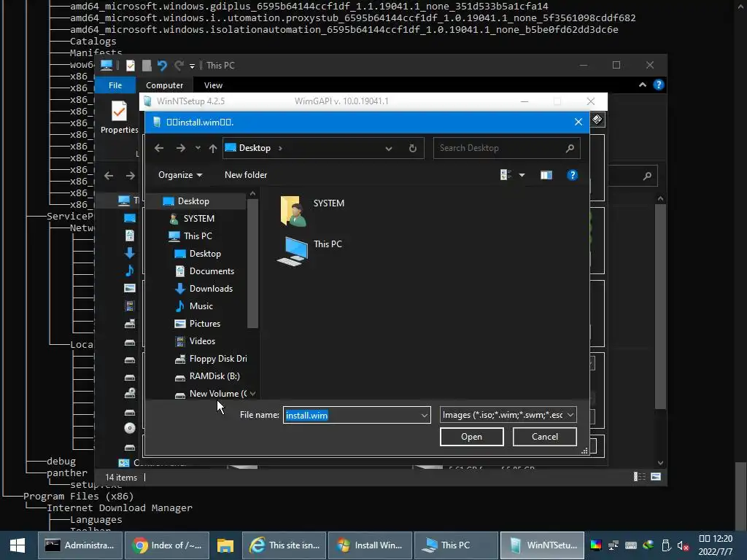The image size is (747, 560).
Task: Switch to details view in status bar
Action: point(639,477)
